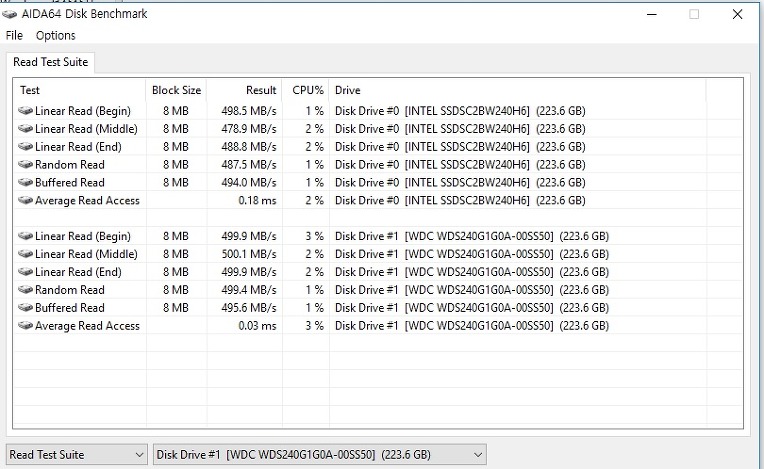Click drive icon of Intel Average Read Access row
Viewport: 764px width, 469px height.
tap(25, 200)
